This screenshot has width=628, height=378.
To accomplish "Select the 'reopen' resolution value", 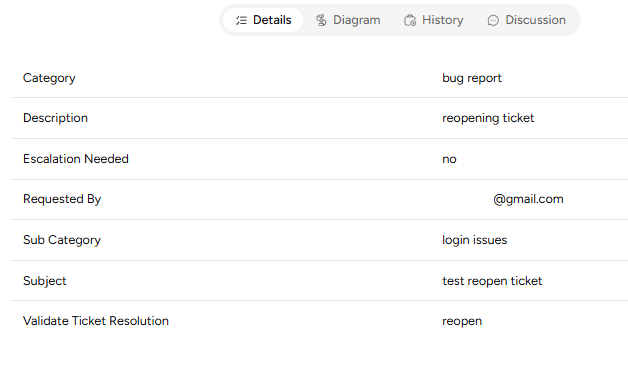I will tap(462, 322).
